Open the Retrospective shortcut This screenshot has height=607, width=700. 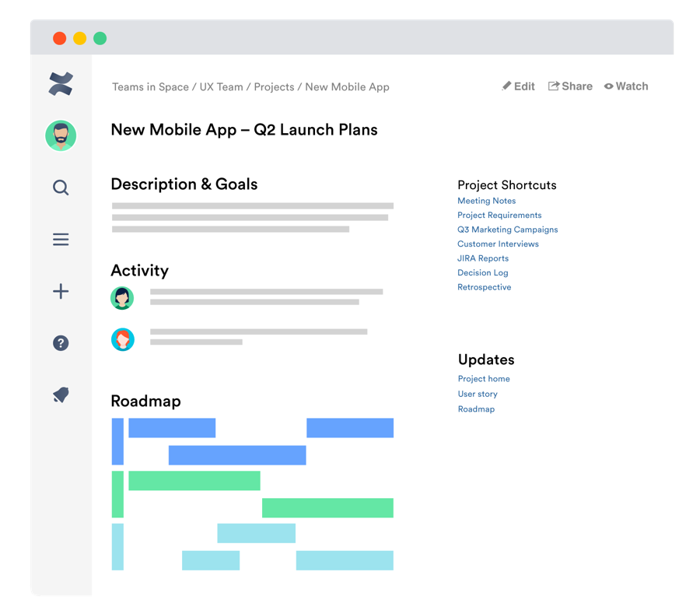coord(485,287)
